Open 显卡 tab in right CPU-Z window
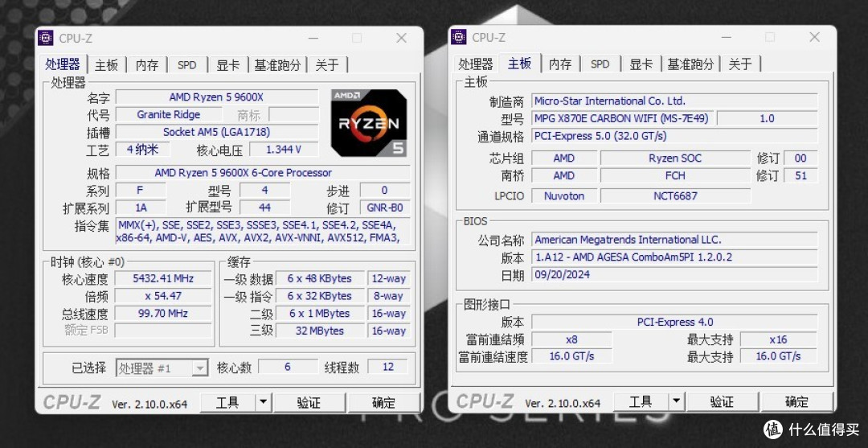The width and height of the screenshot is (868, 448). [641, 64]
